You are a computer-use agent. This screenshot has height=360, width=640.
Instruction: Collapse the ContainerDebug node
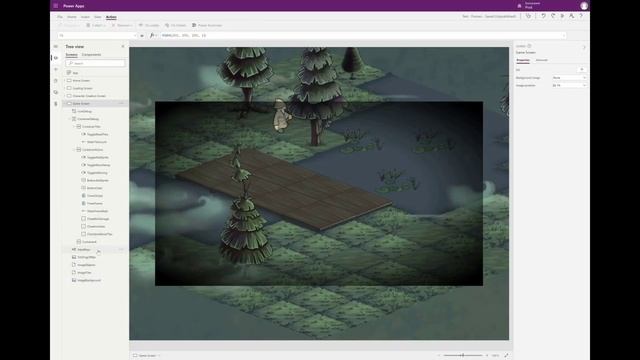(x=69, y=119)
